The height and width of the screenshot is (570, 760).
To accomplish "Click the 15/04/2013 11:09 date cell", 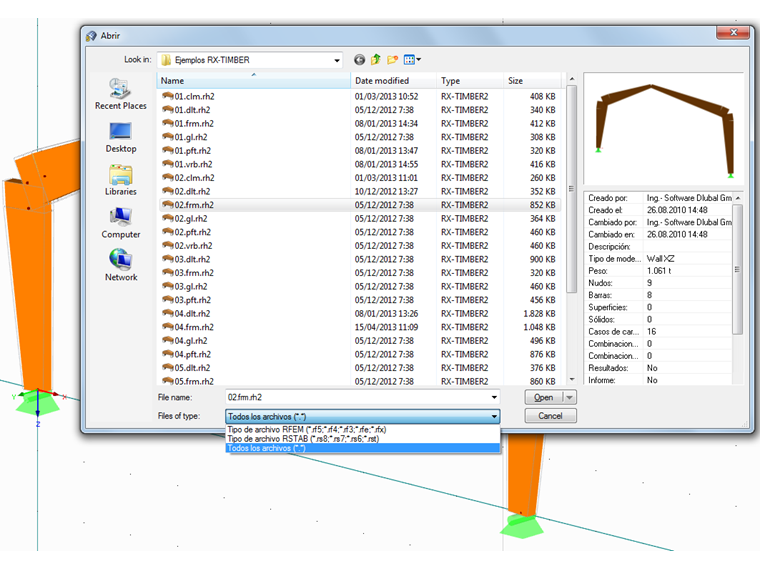I will pyautogui.click(x=386, y=327).
